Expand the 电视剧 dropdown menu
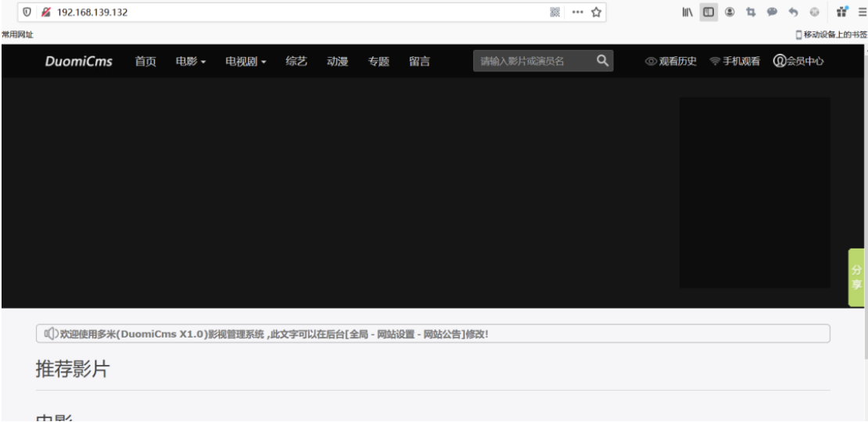 tap(246, 62)
